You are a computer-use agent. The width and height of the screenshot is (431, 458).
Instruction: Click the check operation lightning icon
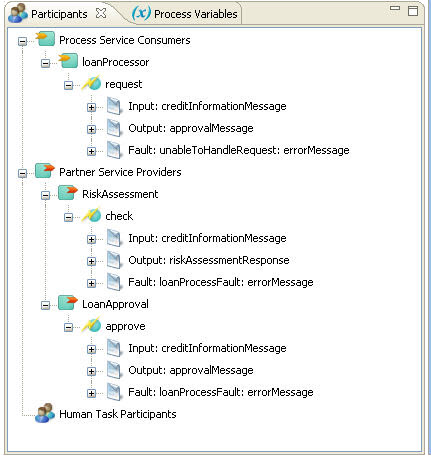pos(91,215)
